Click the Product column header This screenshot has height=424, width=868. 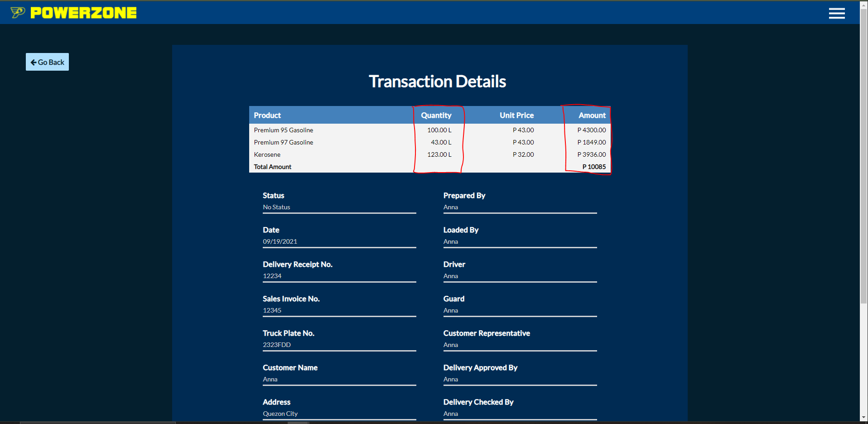click(267, 115)
